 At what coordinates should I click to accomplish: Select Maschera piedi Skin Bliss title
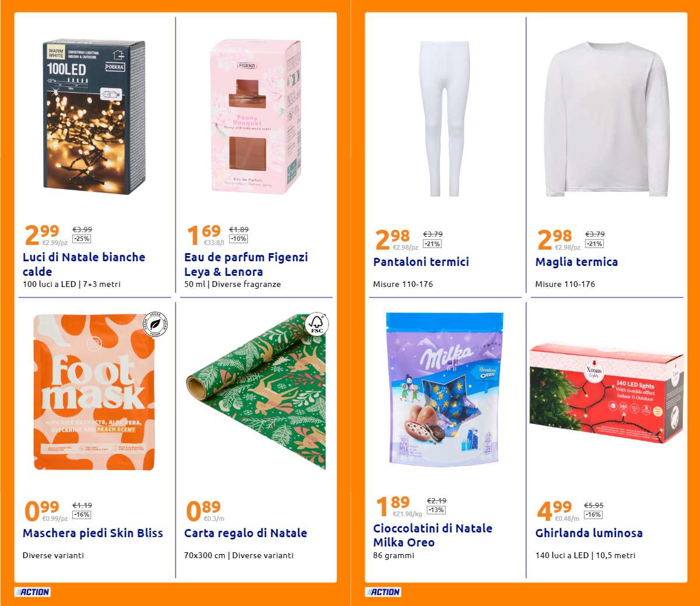(93, 533)
